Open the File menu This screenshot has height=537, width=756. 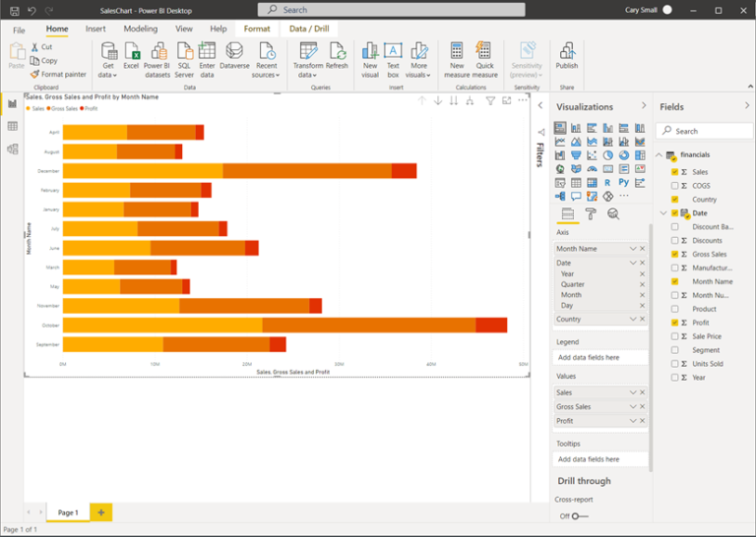(19, 30)
